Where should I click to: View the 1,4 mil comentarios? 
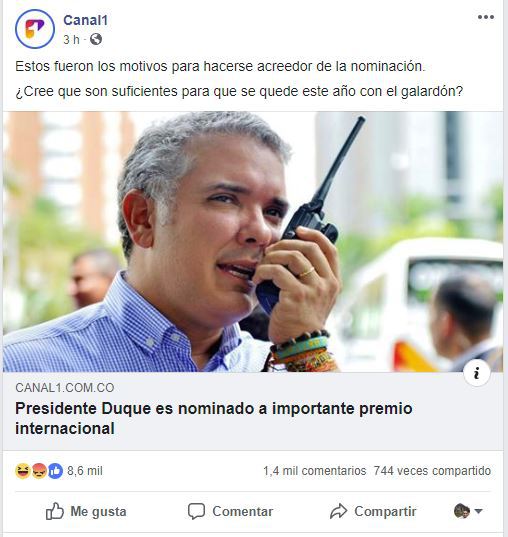[x=314, y=471]
